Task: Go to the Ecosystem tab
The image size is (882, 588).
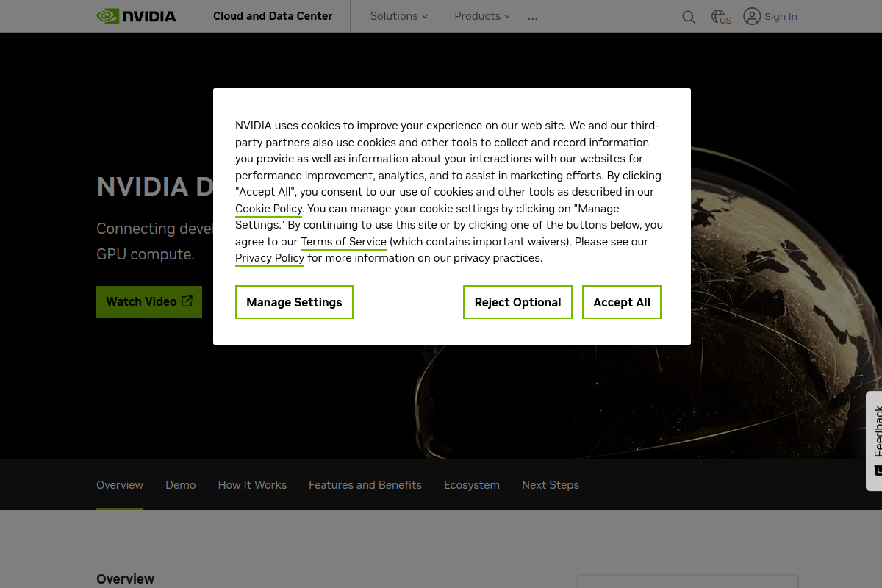Action: point(472,485)
